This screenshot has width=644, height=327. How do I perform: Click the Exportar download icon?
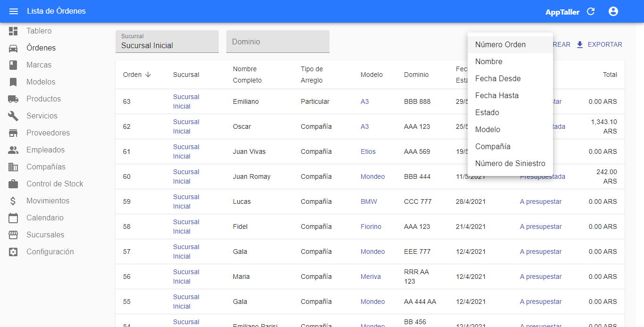[x=580, y=44]
